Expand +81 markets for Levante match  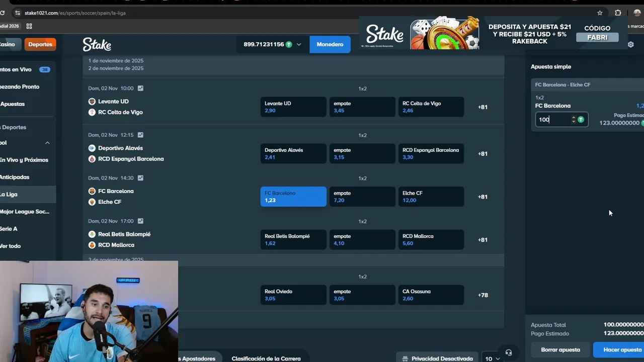482,107
